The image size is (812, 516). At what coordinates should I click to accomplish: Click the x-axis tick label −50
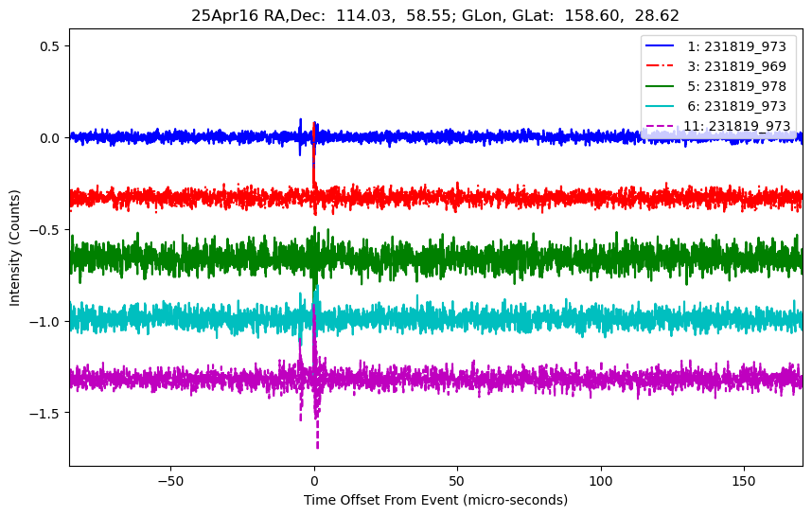pos(170,480)
